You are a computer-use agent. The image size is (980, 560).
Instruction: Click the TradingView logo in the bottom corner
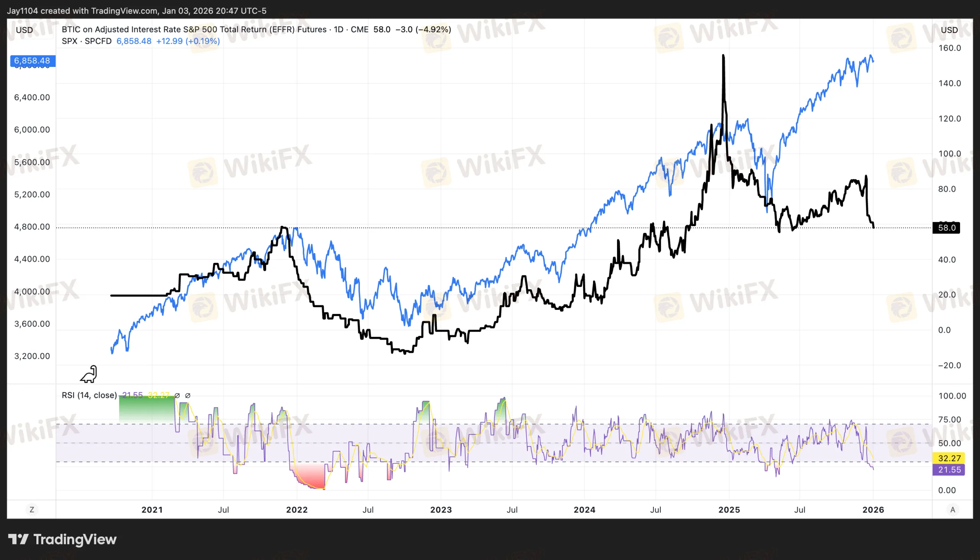click(64, 539)
